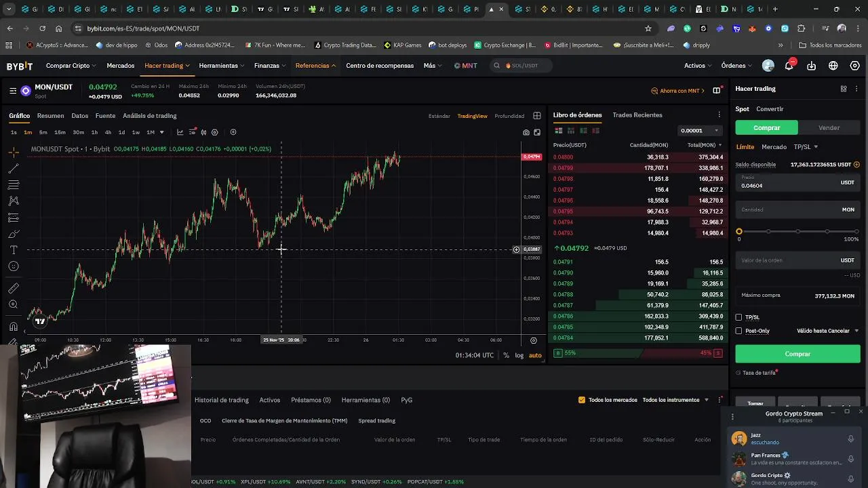Select the ruler measure tool
This screenshot has width=868, height=488.
point(14,288)
